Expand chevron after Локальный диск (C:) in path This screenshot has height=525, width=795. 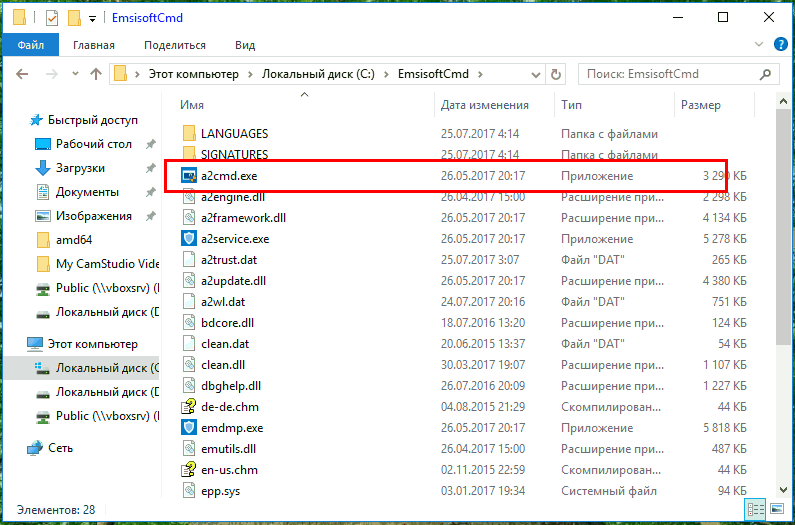386,75
